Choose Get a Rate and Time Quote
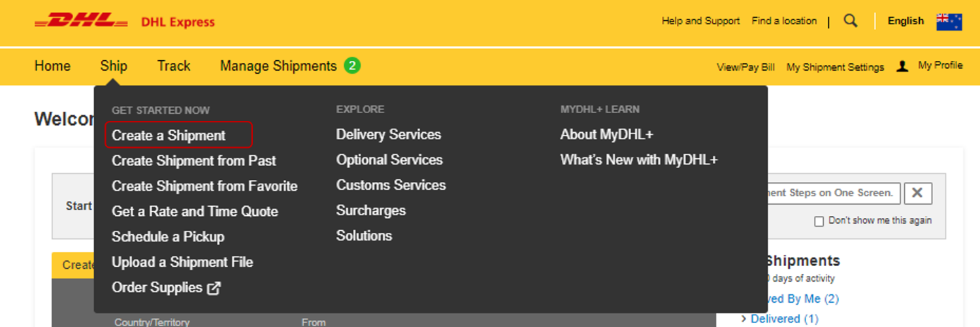 (195, 211)
